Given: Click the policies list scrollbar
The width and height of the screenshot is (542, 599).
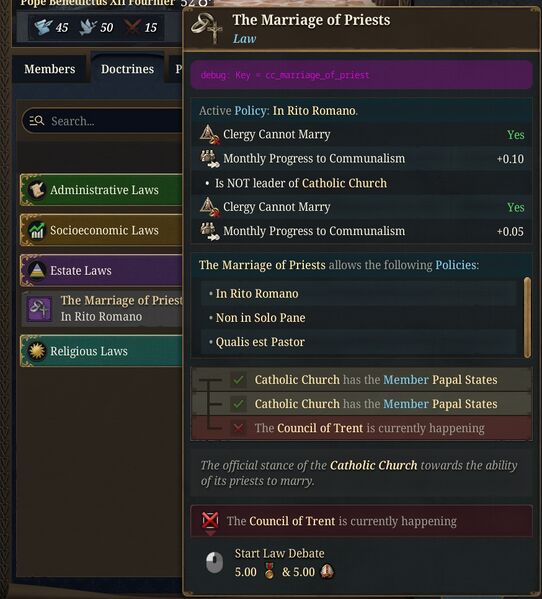Looking at the screenshot, I should coord(527,317).
